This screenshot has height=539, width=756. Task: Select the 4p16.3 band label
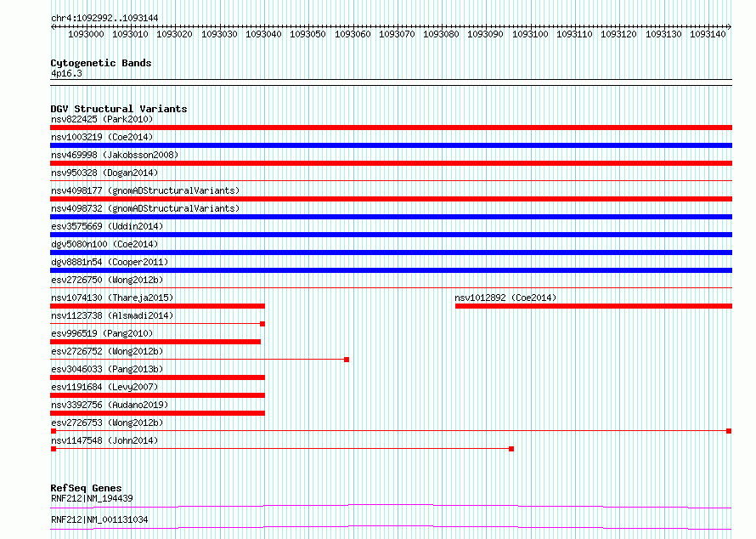click(66, 73)
